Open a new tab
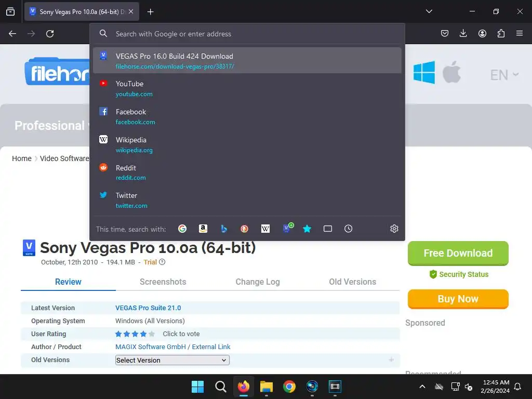 point(150,12)
